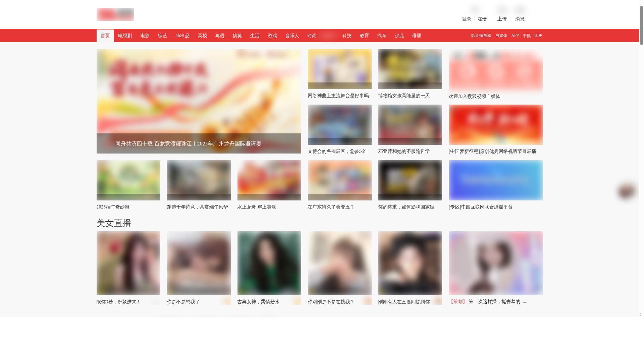Open the 千帆 entry in the red nav bar

526,36
